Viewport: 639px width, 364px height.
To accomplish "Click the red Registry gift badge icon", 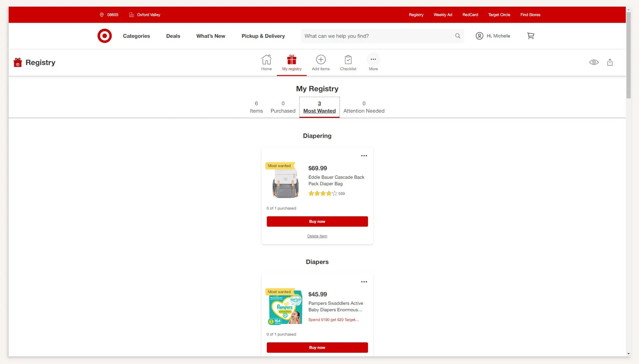I will click(x=18, y=62).
